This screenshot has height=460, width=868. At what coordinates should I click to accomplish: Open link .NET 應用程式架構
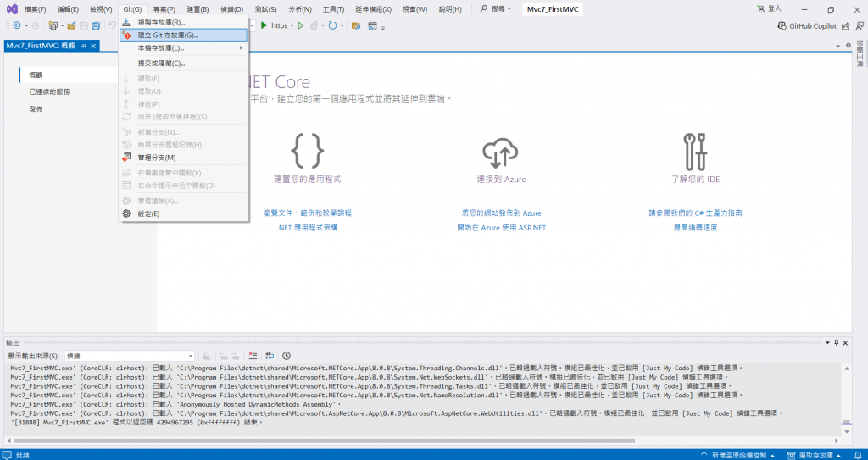tap(308, 228)
